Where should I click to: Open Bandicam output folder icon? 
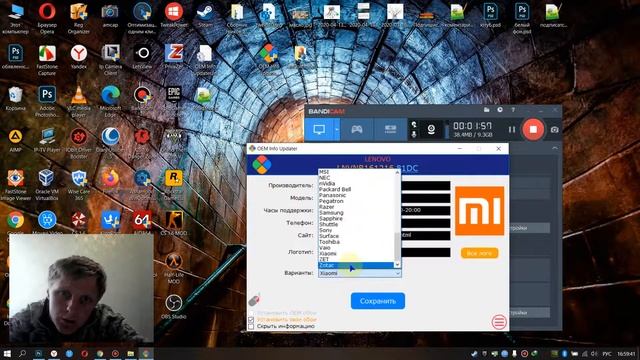point(487,110)
